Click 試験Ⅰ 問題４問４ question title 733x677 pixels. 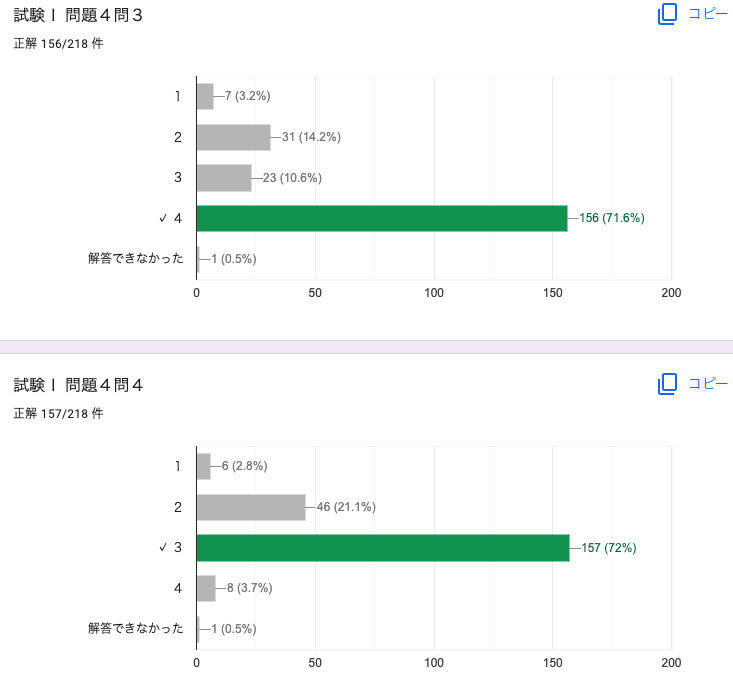pyautogui.click(x=78, y=385)
